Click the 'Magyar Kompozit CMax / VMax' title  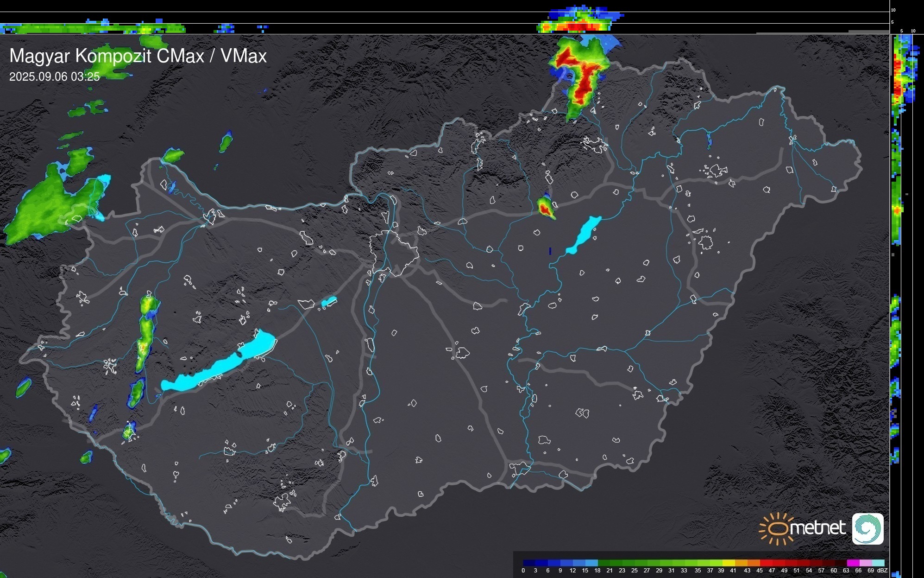138,56
